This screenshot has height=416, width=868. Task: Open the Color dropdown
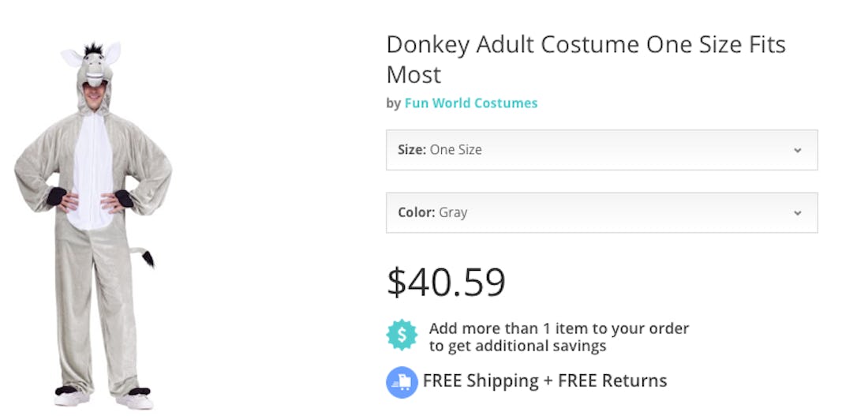[x=601, y=212]
